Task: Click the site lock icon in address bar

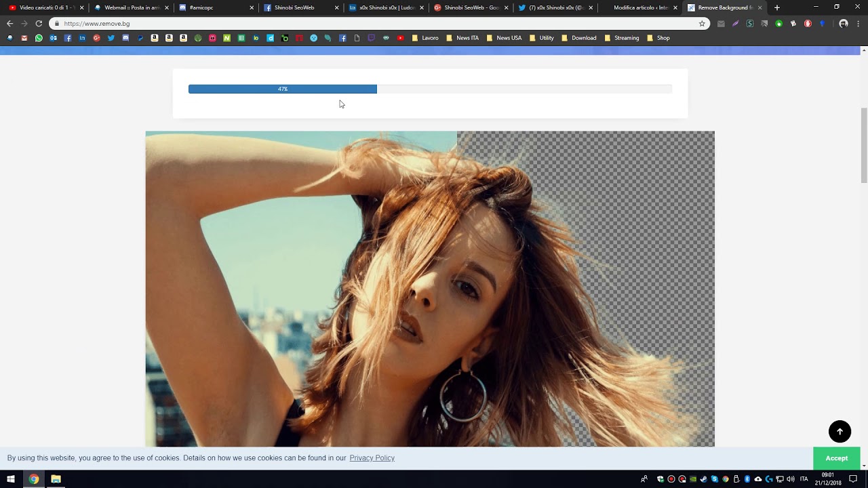Action: pos(57,23)
